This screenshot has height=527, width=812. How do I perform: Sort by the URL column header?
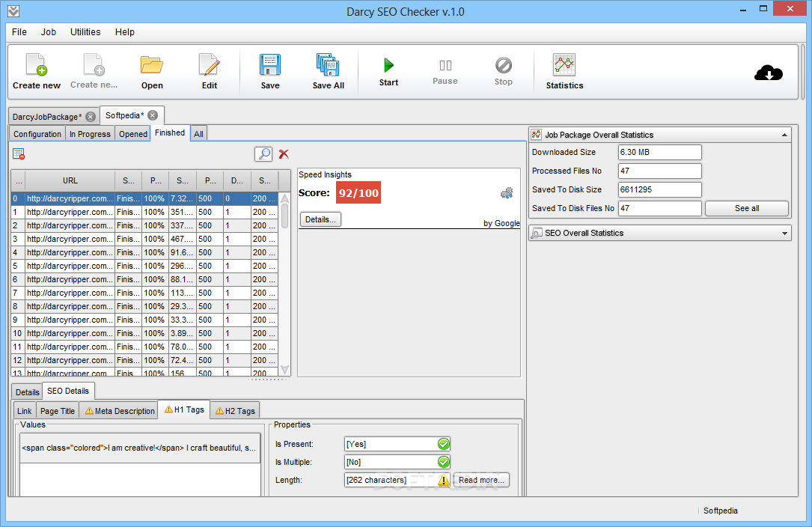pyautogui.click(x=70, y=180)
